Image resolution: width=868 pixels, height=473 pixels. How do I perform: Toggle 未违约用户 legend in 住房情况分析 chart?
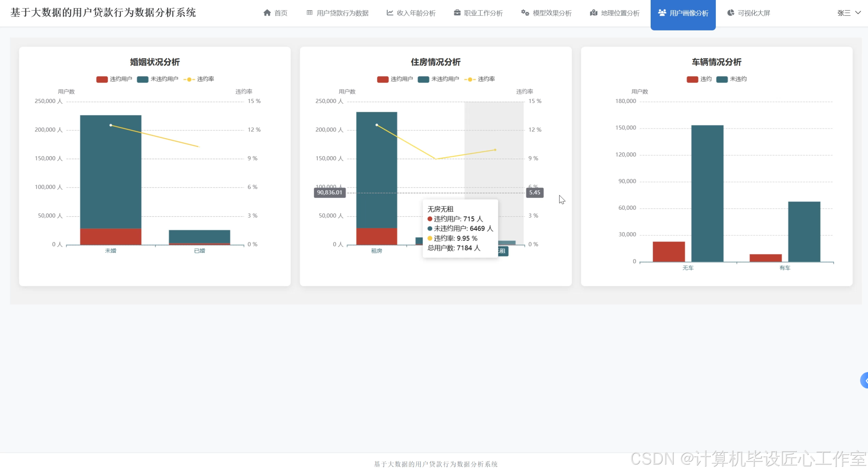pyautogui.click(x=438, y=79)
